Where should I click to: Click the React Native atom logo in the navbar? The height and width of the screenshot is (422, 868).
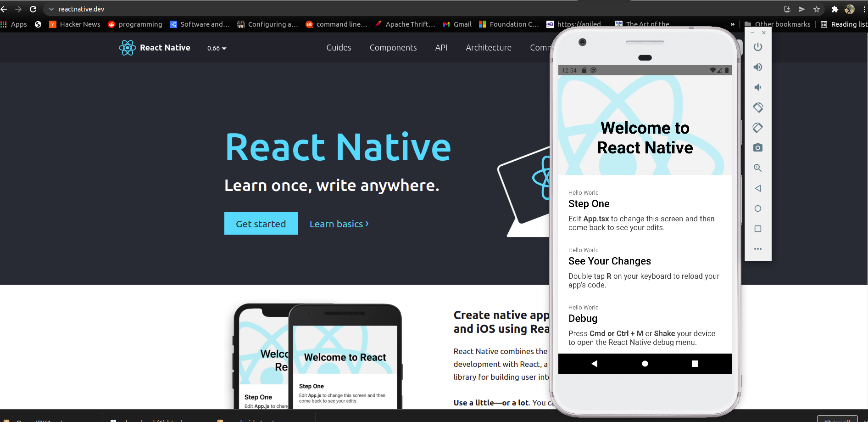pos(127,48)
